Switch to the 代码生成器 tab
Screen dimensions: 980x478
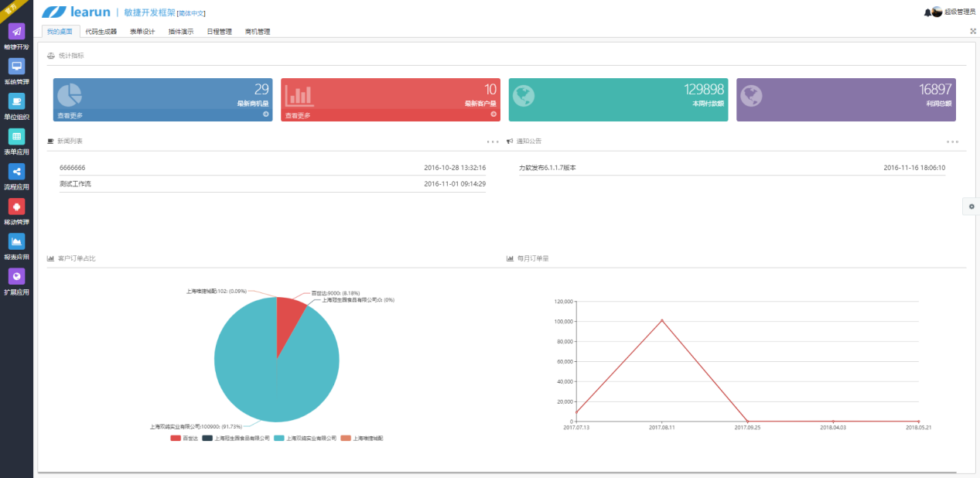click(x=101, y=32)
